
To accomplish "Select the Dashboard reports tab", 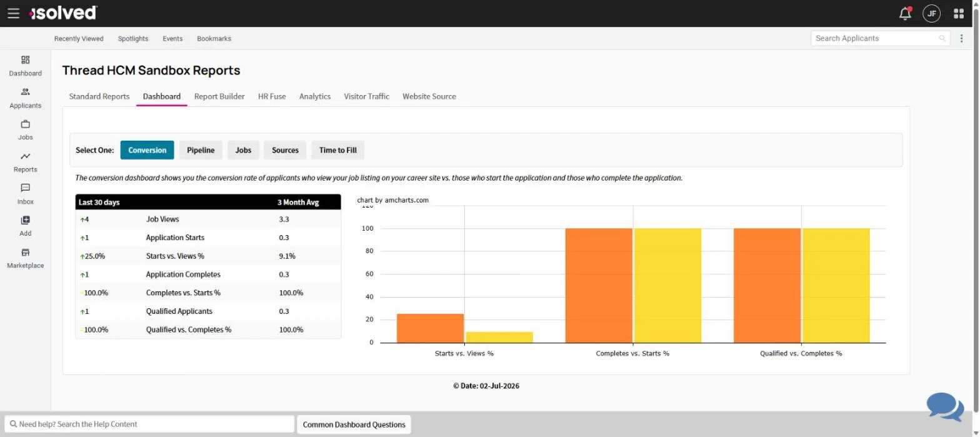I will coord(162,96).
